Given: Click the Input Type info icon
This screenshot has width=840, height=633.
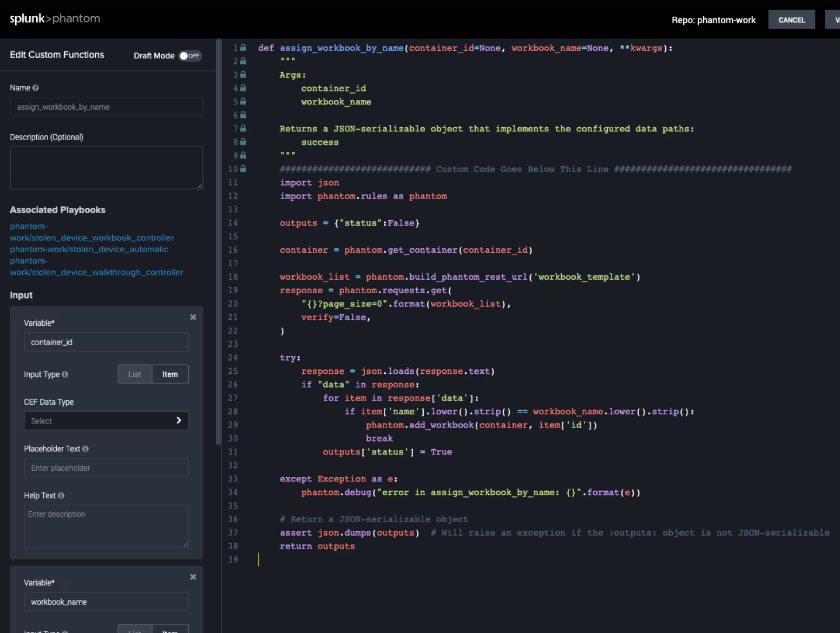Looking at the screenshot, I should [x=65, y=374].
